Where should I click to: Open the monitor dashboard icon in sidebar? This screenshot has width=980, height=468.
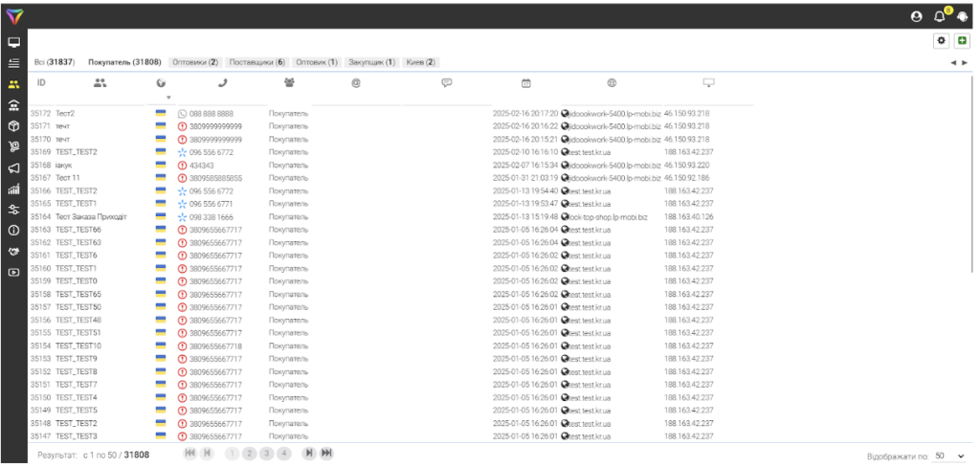pyautogui.click(x=13, y=42)
